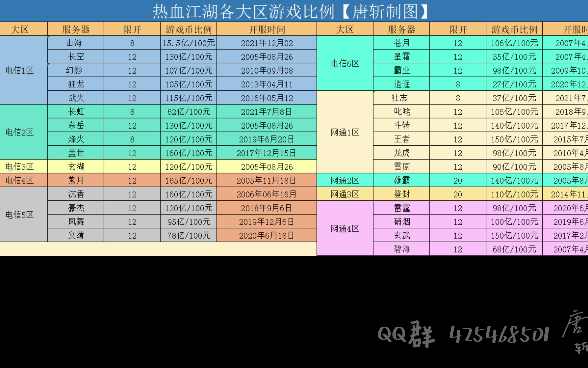Click the 电信1区 region cell
This screenshot has height=368, width=588.
point(23,70)
